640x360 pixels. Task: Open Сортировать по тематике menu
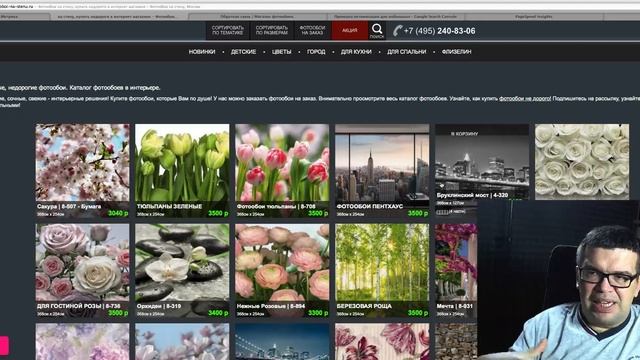tap(227, 30)
